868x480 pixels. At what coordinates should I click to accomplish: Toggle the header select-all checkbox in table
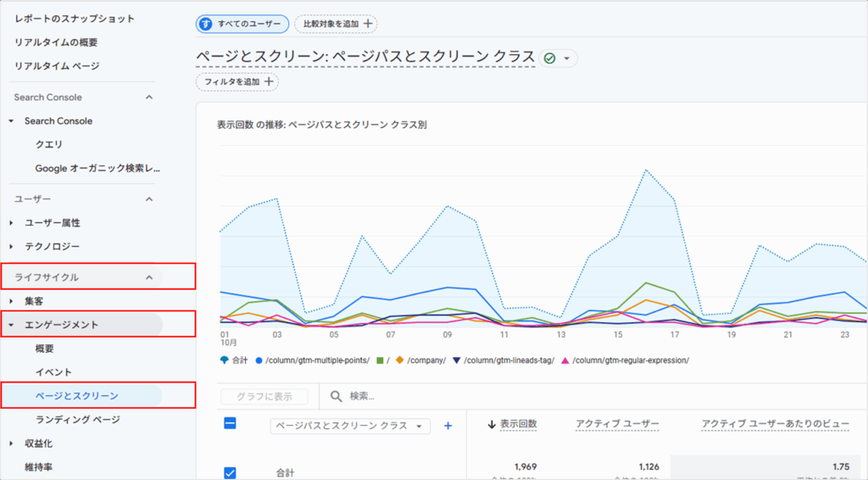(230, 424)
